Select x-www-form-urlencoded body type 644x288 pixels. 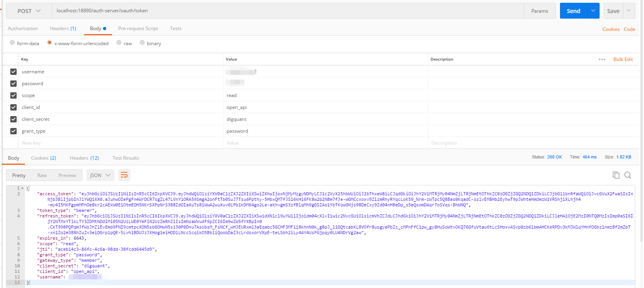tap(50, 43)
